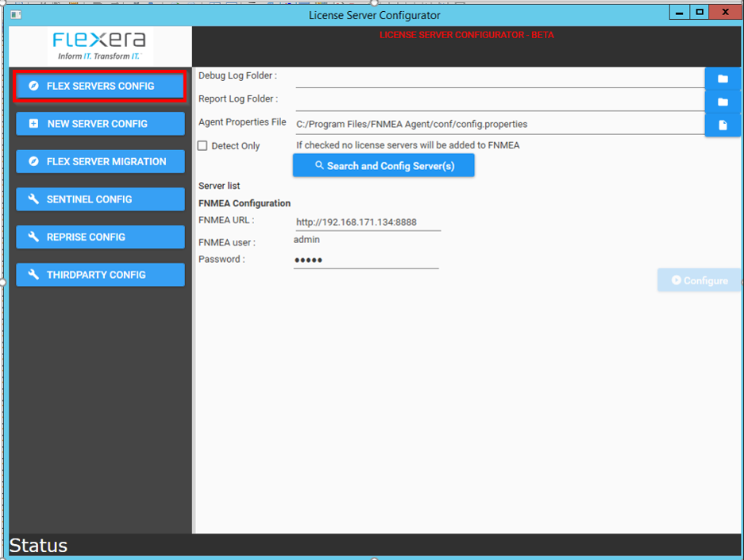Open the Thirdparty Config section
The height and width of the screenshot is (560, 744).
point(100,275)
